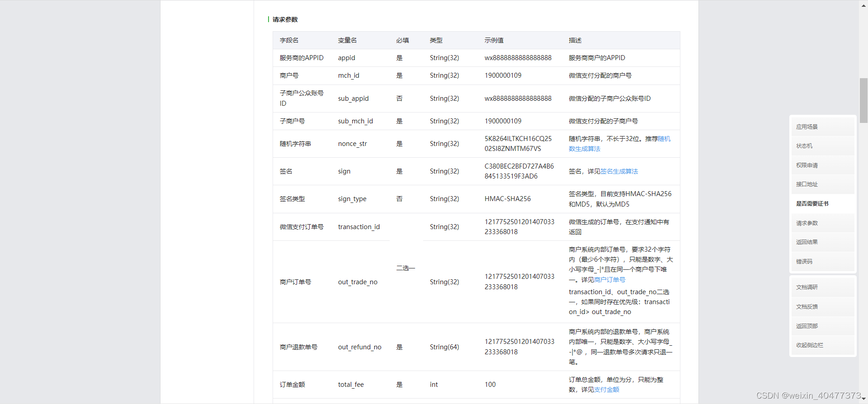Open 文档反馈 from the sidebar
This screenshot has width=868, height=404.
click(822, 307)
